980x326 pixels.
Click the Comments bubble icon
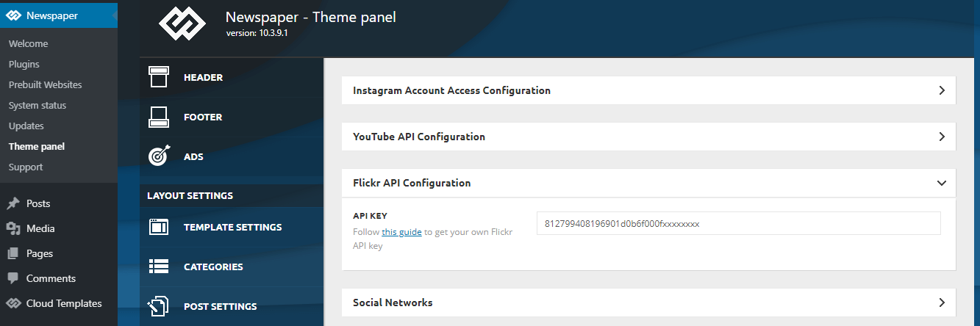tap(13, 278)
